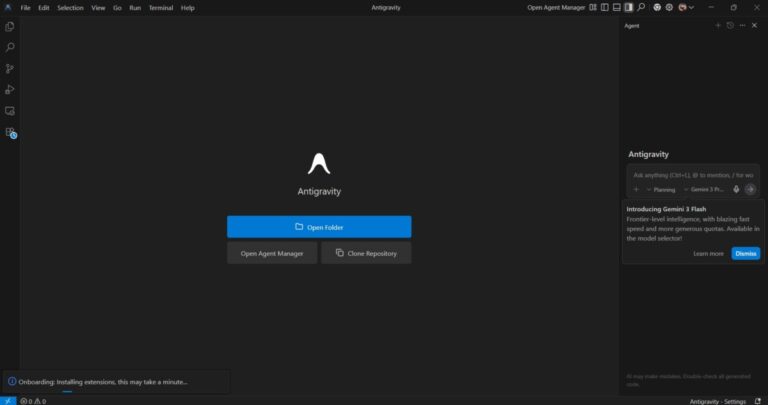Click the add context plus icon in chat input
This screenshot has width=768, height=405.
coord(636,190)
